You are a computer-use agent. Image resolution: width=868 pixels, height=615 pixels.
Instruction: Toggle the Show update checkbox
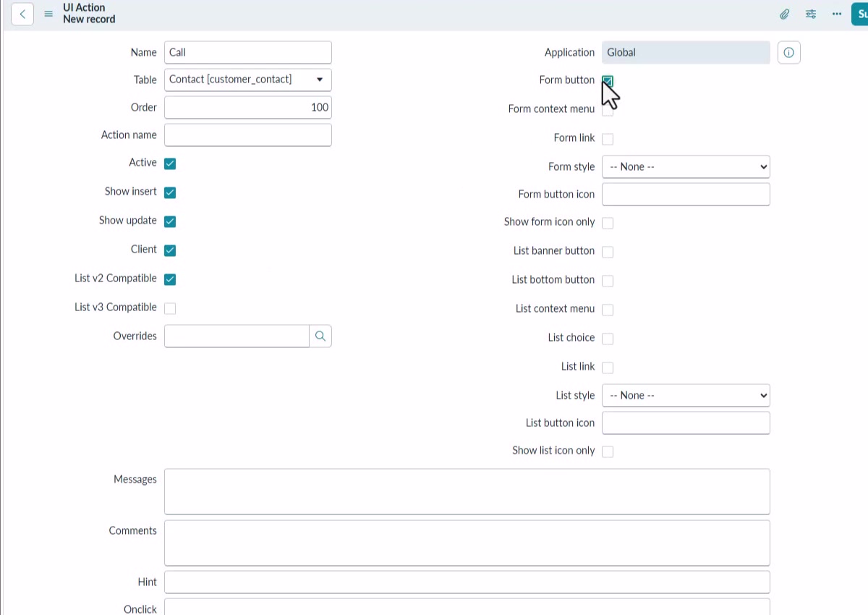coord(170,221)
